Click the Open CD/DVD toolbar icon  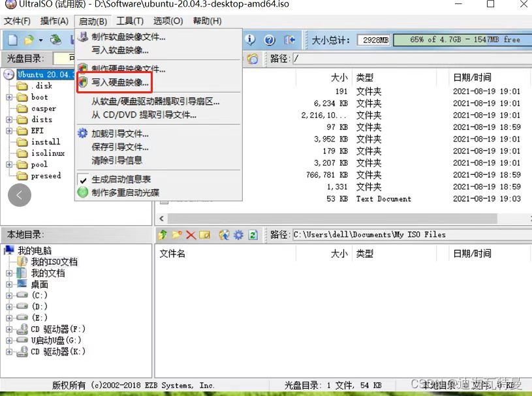[x=56, y=40]
